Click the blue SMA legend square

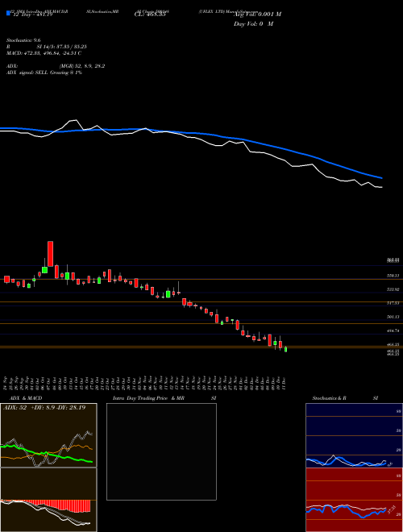click(9, 13)
